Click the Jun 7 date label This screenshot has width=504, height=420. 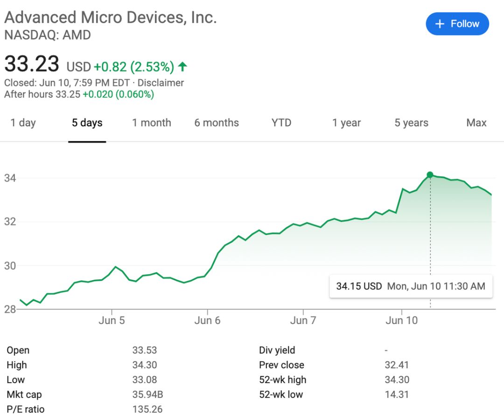(x=303, y=321)
